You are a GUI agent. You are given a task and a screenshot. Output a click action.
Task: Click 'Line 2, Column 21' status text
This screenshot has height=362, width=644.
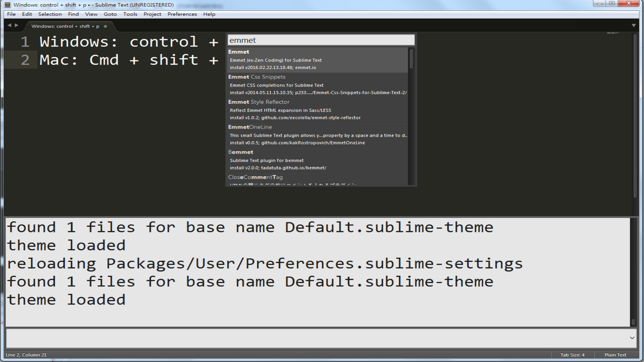pyautogui.click(x=26, y=355)
